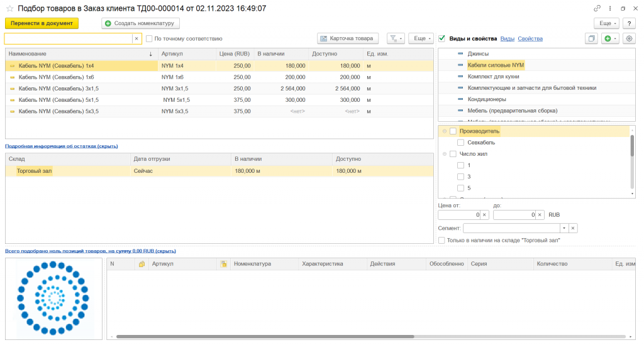Enable Только в наличии на складе checkbox
The width and height of the screenshot is (644, 345).
coord(442,241)
